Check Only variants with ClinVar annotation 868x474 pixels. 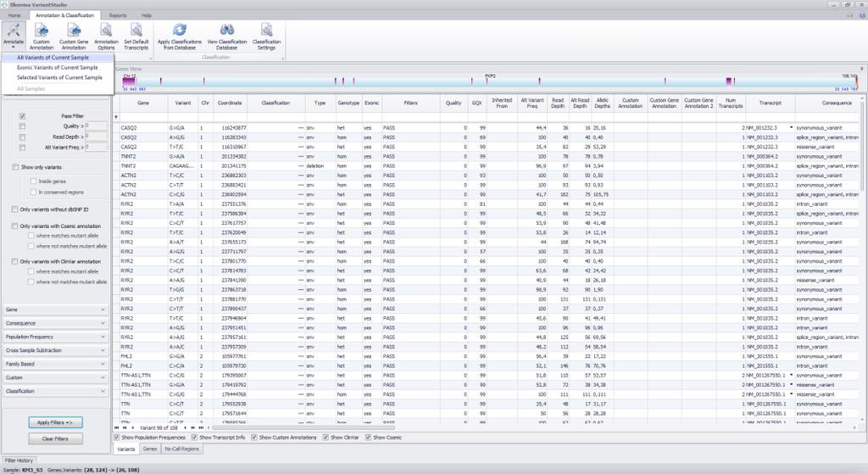coord(14,261)
